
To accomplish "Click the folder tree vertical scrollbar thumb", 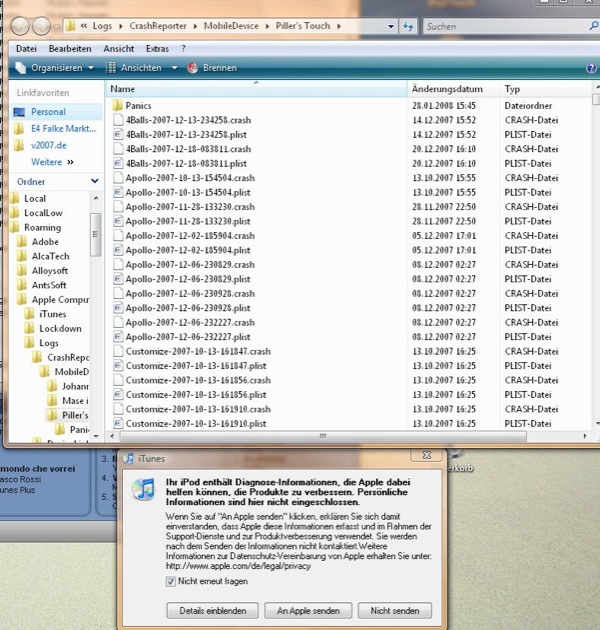I will pos(95,235).
